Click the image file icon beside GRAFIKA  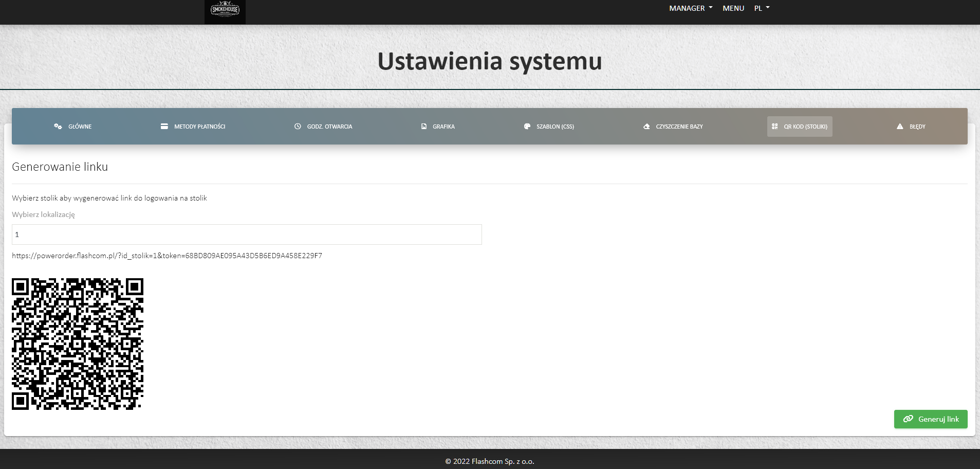point(424,127)
